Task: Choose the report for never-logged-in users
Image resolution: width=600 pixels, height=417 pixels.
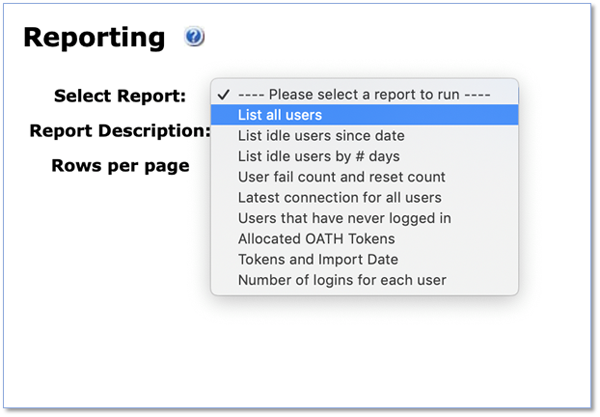Action: click(364, 218)
